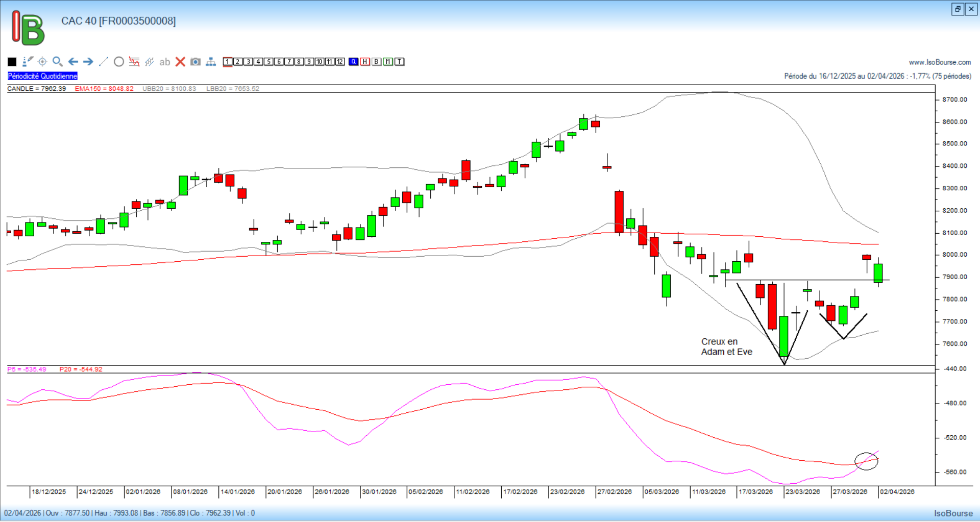
Task: Toggle the red H periodicity button
Action: click(x=365, y=62)
